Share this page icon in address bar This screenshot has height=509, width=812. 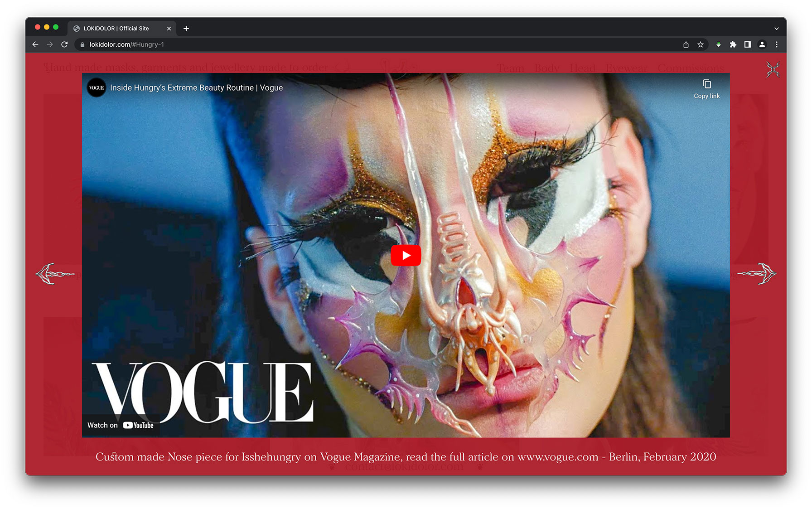tap(686, 44)
